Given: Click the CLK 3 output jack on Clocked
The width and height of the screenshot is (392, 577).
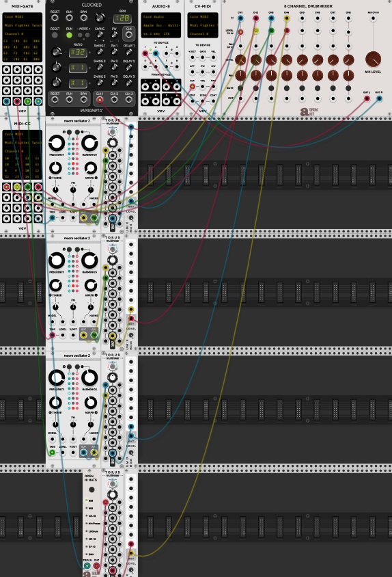Looking at the screenshot, I should click(128, 99).
